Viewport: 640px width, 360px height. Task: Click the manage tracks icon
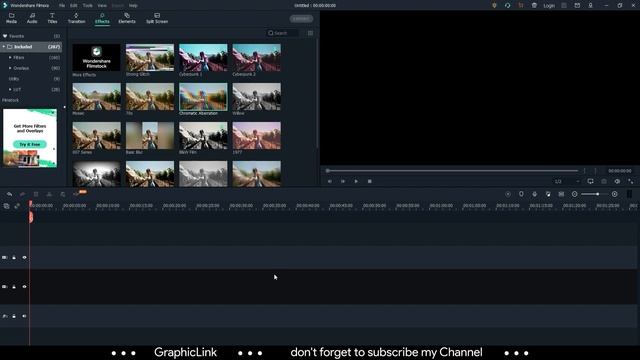[6, 206]
